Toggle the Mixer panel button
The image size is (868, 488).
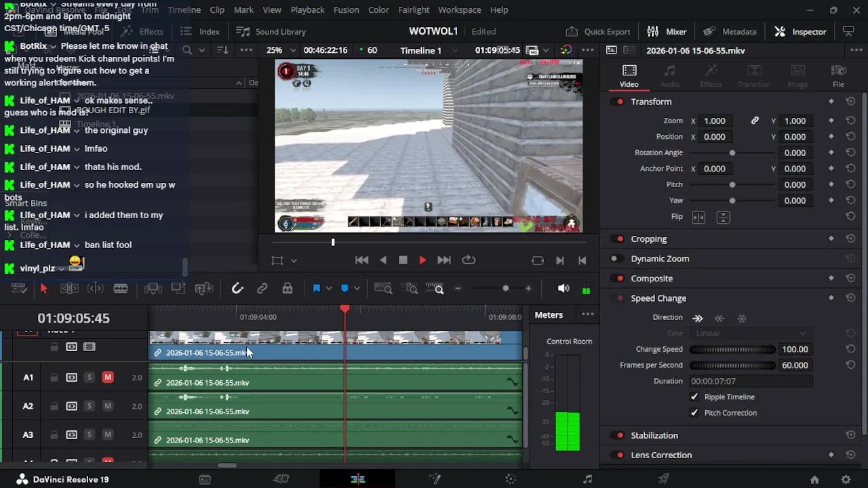click(667, 31)
